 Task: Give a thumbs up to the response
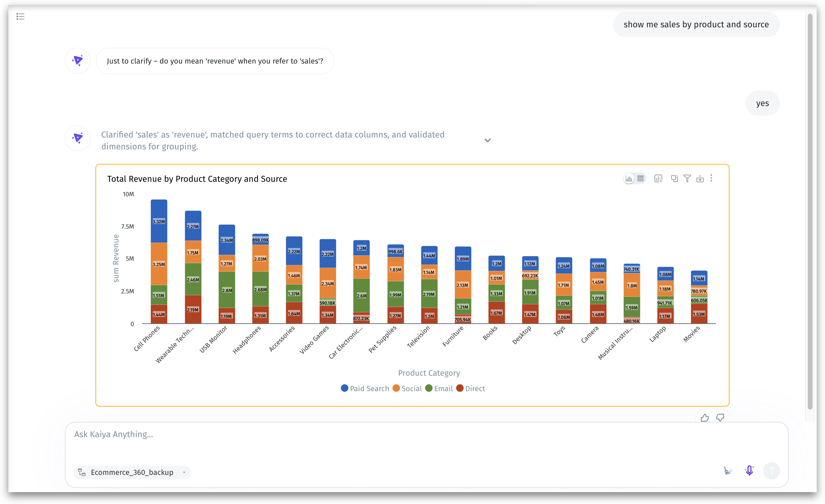pyautogui.click(x=705, y=418)
